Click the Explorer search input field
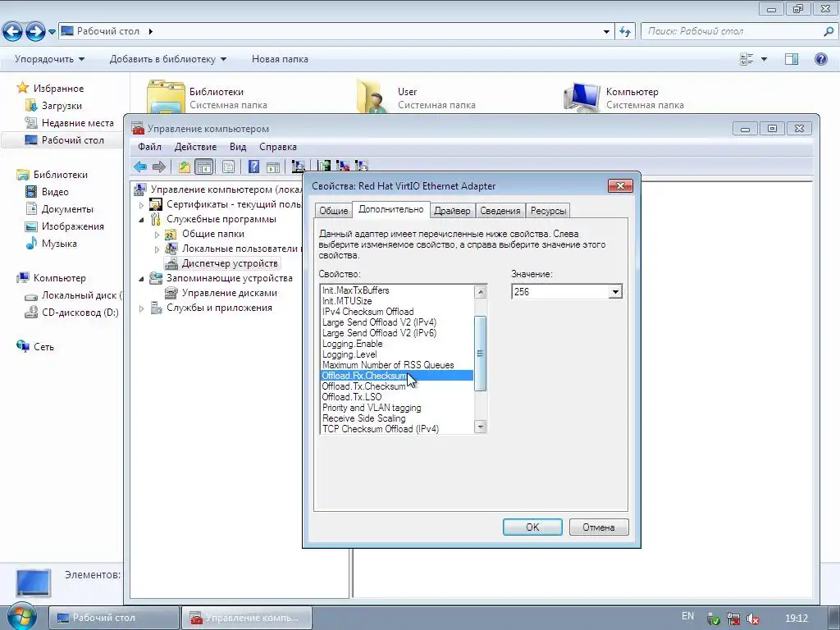 (731, 32)
